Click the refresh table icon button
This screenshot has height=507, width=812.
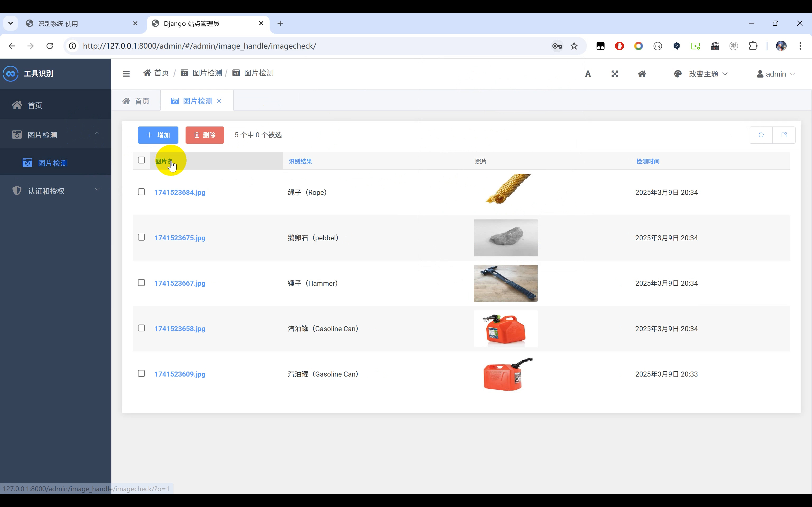(761, 135)
